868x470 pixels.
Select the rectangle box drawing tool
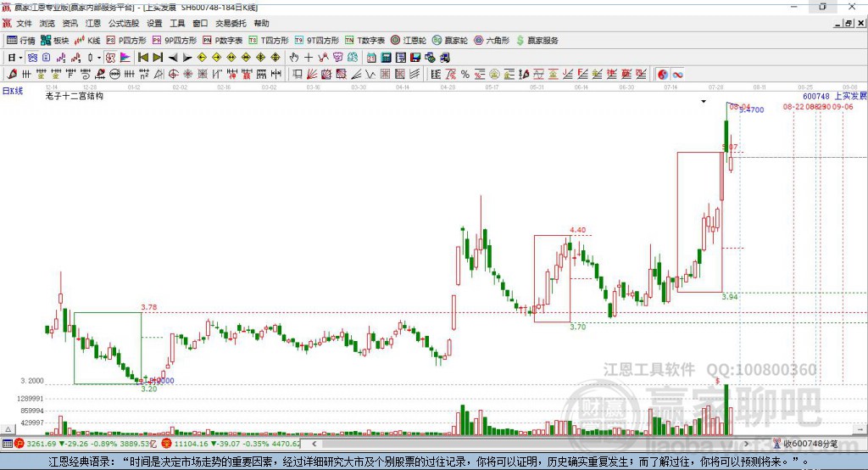tap(298, 75)
